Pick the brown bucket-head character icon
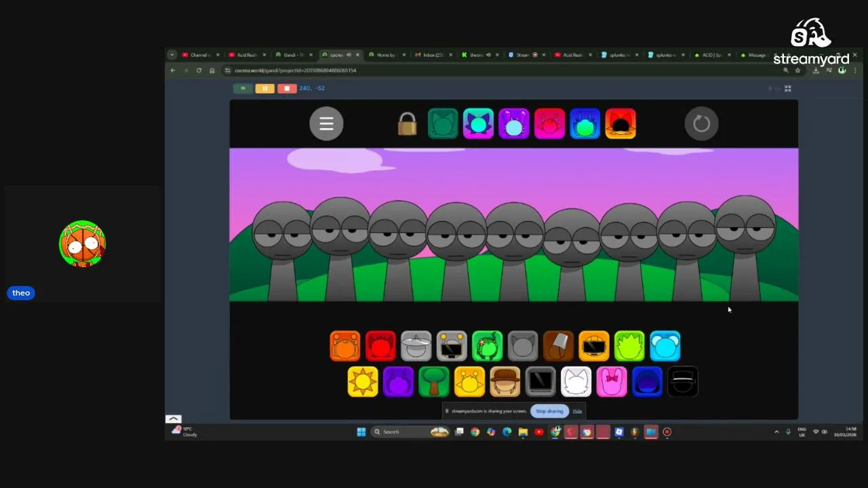Image resolution: width=868 pixels, height=488 pixels. pos(558,346)
